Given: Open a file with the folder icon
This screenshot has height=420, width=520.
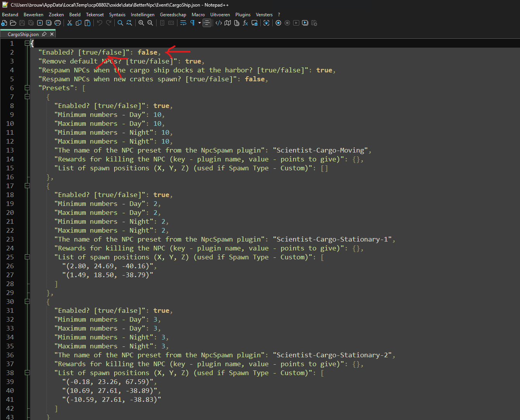Looking at the screenshot, I should tap(13, 23).
